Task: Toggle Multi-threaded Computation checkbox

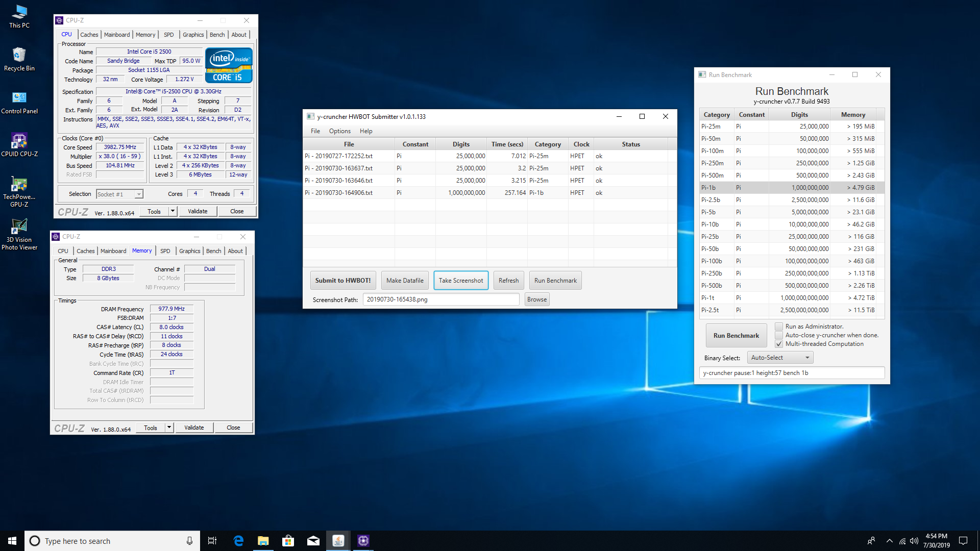Action: pos(779,344)
